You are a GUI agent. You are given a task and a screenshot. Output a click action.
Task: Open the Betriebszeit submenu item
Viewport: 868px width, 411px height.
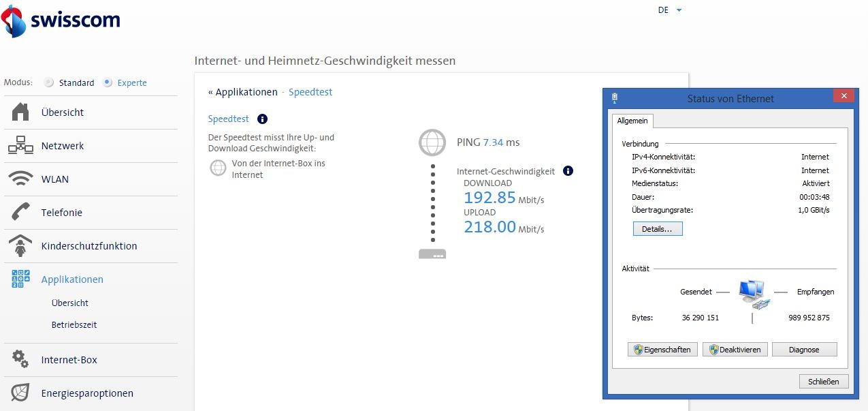coord(74,325)
